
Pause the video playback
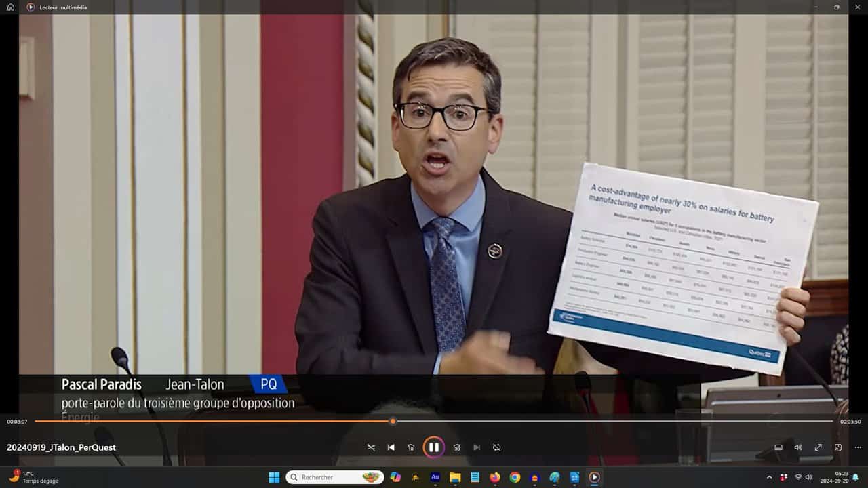pyautogui.click(x=433, y=447)
